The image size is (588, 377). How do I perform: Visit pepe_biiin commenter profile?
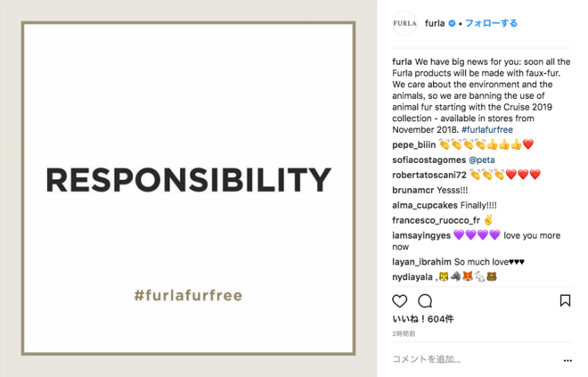(414, 144)
